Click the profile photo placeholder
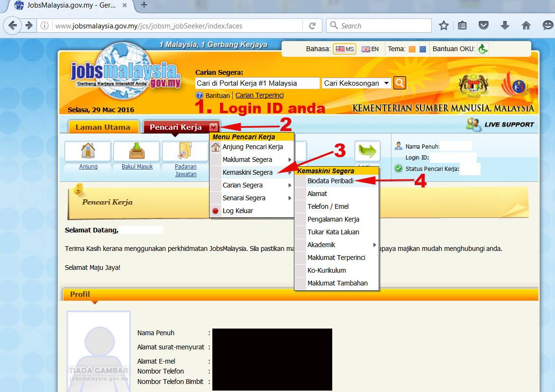 coord(99,351)
